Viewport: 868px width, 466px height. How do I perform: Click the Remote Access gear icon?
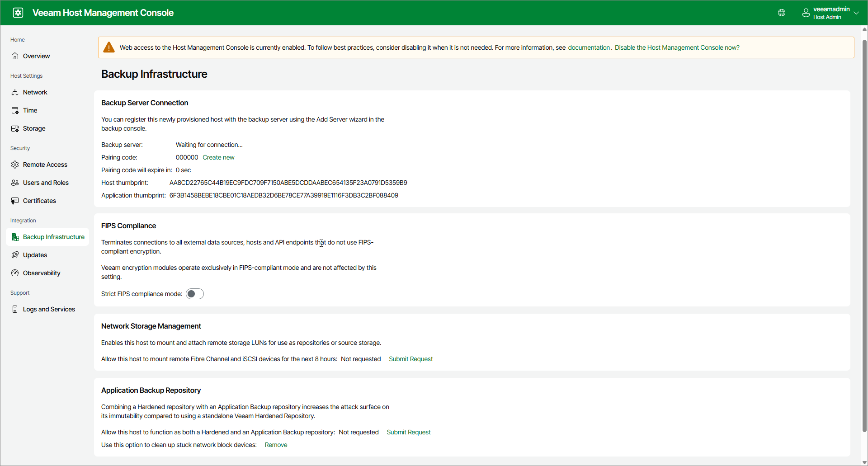tap(15, 165)
